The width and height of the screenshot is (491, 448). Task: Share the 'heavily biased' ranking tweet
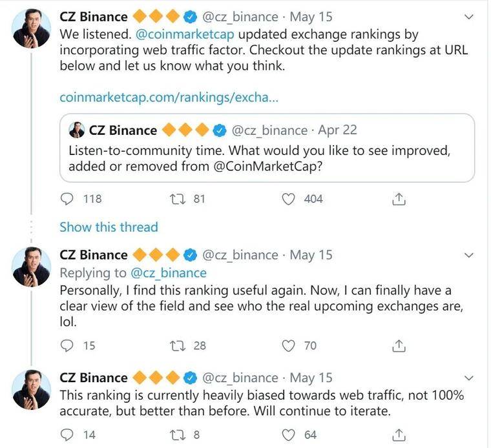tap(399, 434)
